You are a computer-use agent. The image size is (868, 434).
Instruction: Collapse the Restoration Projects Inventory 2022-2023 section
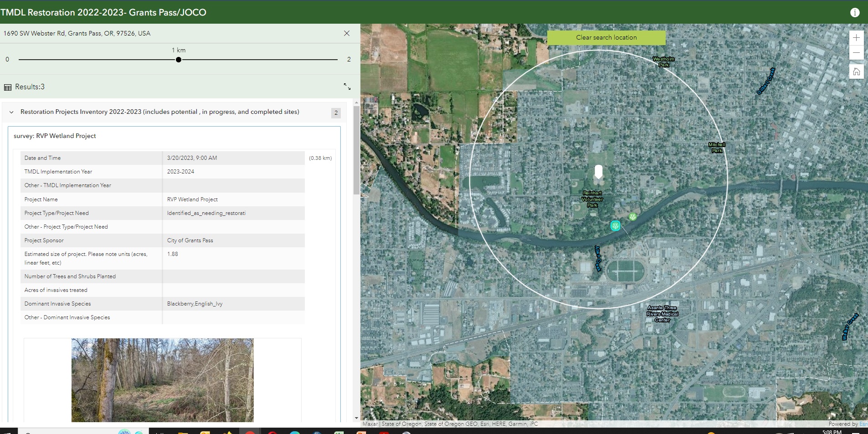[11, 112]
